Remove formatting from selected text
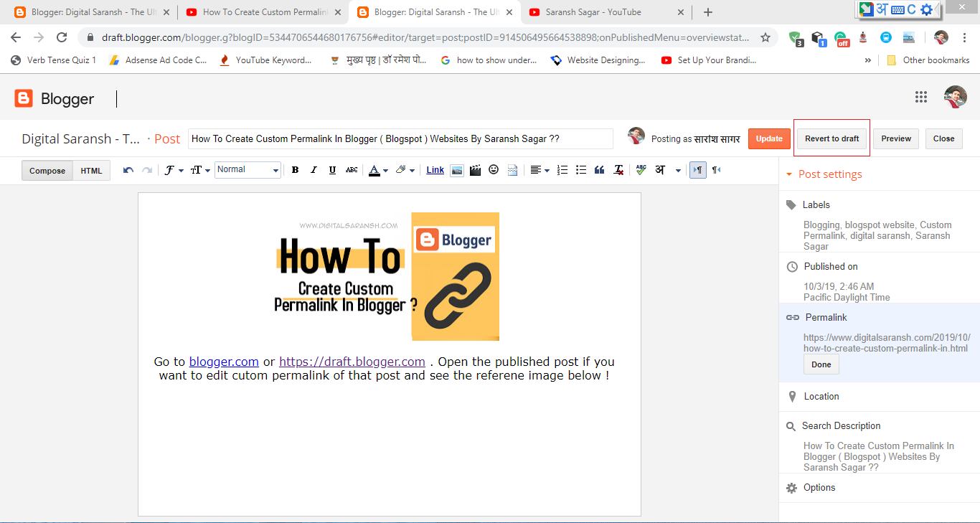This screenshot has height=523, width=980. coord(618,170)
